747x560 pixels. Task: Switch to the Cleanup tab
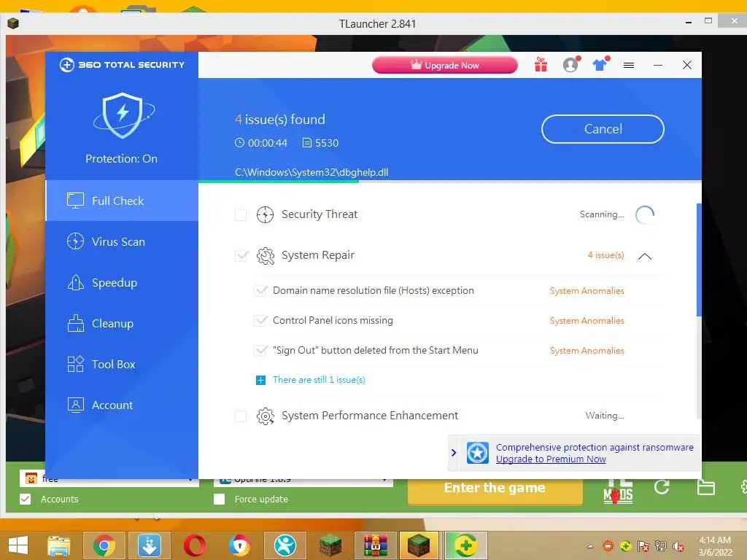pos(122,323)
